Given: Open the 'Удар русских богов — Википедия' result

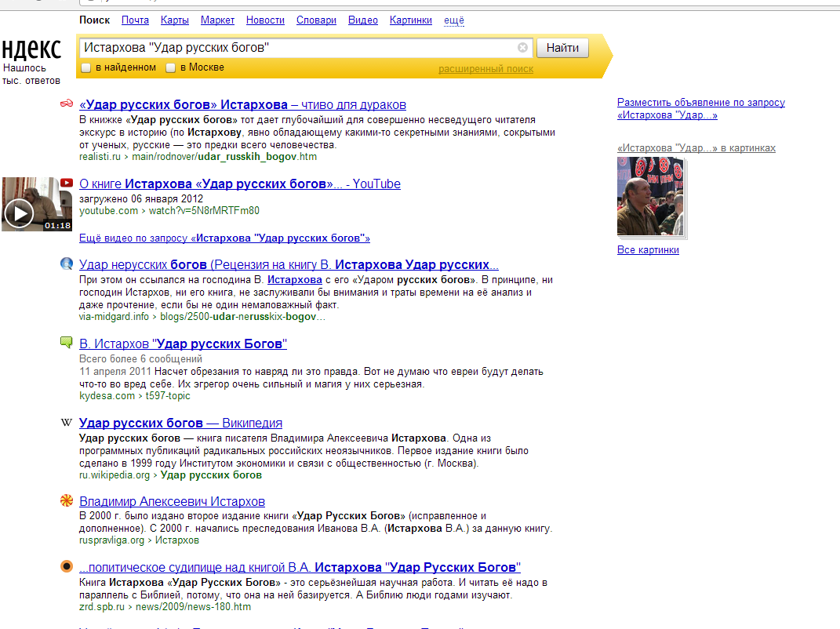Looking at the screenshot, I should (180, 424).
